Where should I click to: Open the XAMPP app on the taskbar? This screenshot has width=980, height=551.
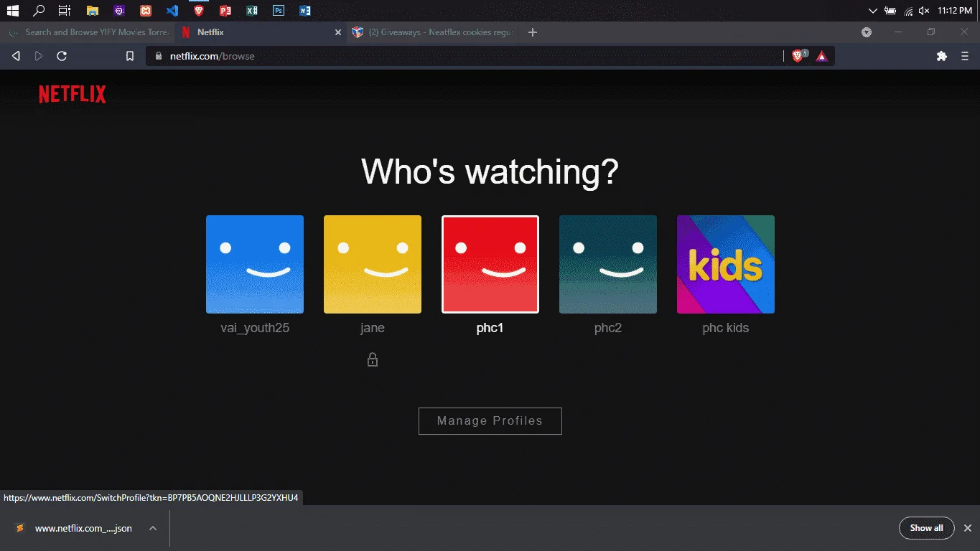click(x=146, y=11)
